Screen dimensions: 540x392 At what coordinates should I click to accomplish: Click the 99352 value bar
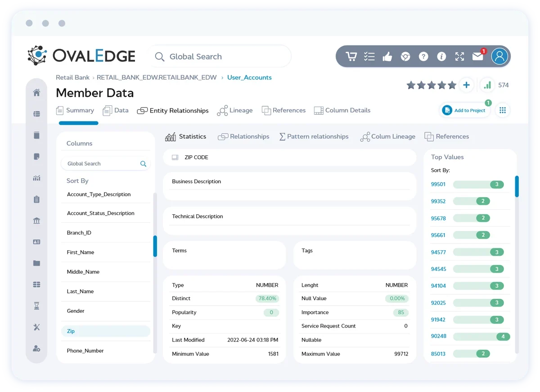tap(472, 201)
